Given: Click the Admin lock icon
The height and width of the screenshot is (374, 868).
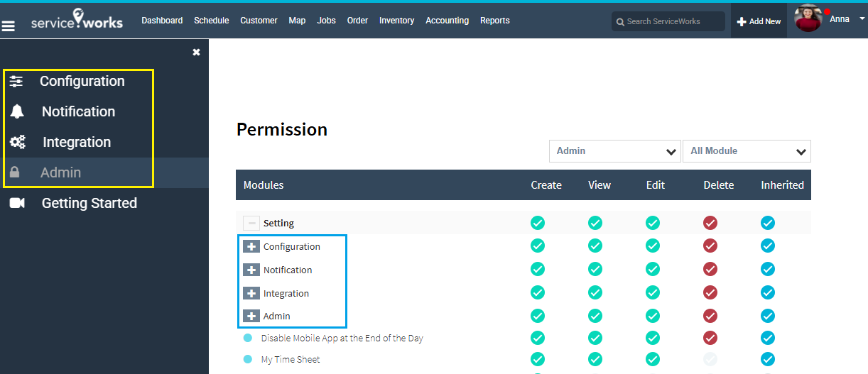Looking at the screenshot, I should pyautogui.click(x=15, y=172).
